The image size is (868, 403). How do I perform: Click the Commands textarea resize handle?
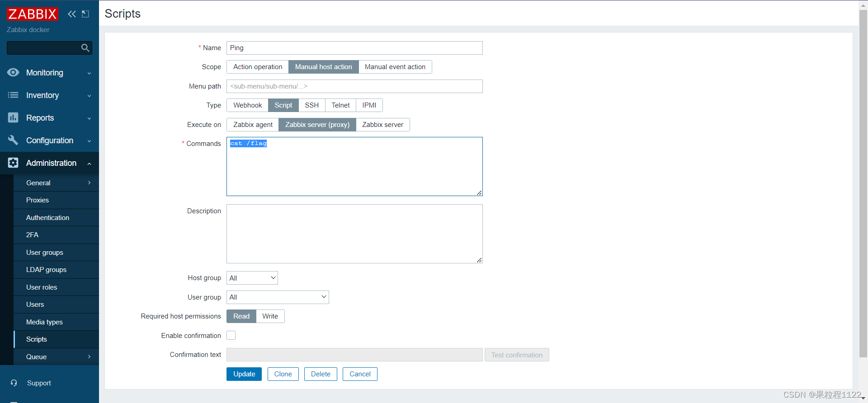tap(479, 193)
